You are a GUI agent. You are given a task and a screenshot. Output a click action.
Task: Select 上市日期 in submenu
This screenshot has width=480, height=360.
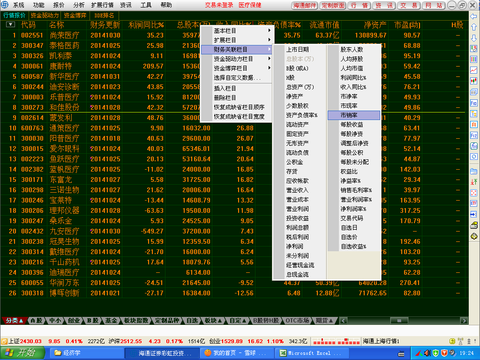click(300, 49)
